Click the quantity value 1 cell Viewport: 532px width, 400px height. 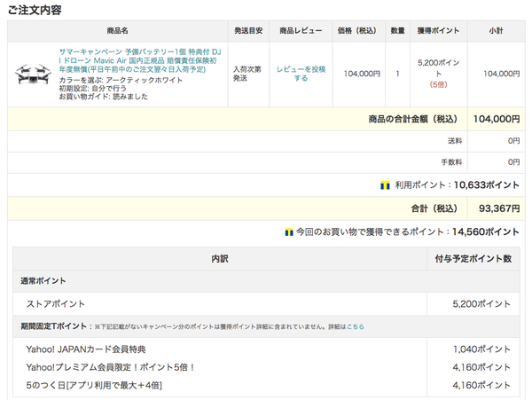click(x=397, y=74)
